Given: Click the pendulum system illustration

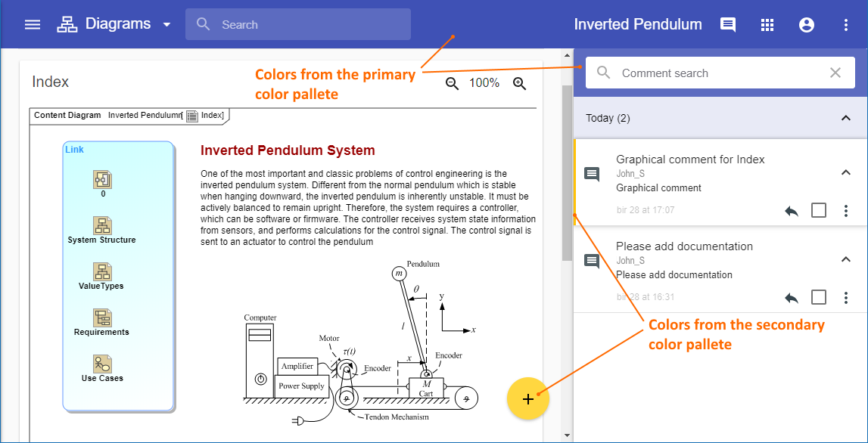Looking at the screenshot, I should (360, 343).
